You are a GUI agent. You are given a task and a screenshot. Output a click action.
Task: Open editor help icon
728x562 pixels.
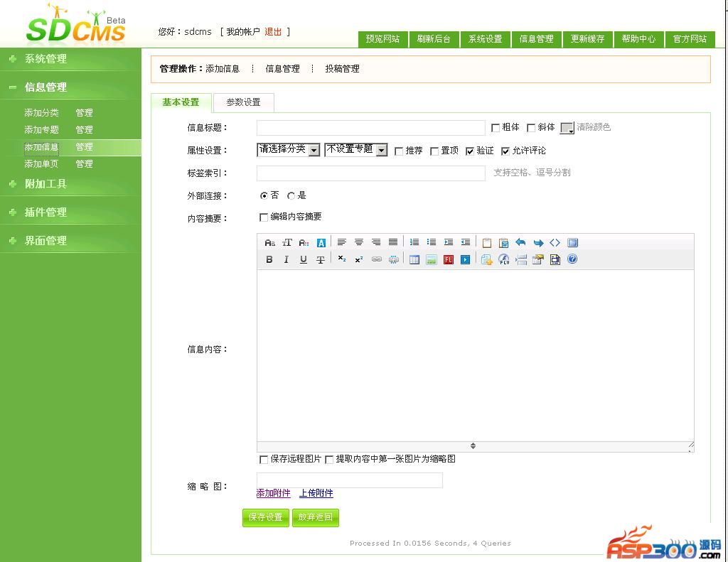coord(572,259)
